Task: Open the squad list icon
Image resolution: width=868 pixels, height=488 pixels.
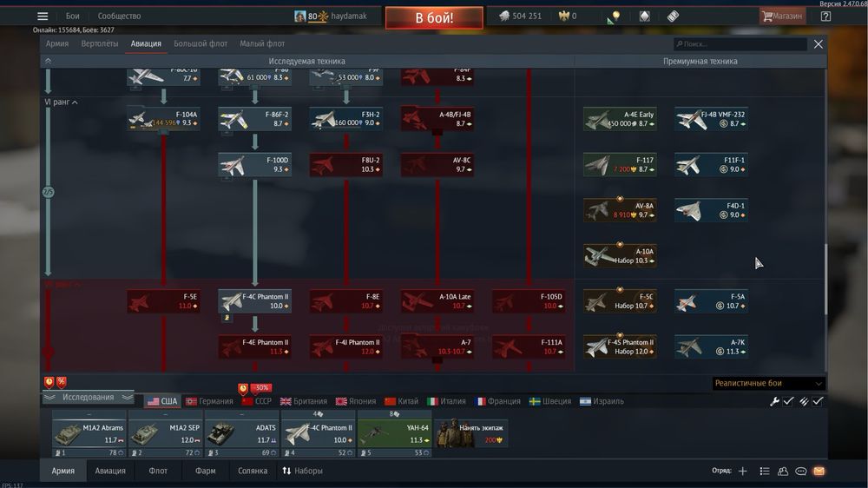Action: pos(765,471)
